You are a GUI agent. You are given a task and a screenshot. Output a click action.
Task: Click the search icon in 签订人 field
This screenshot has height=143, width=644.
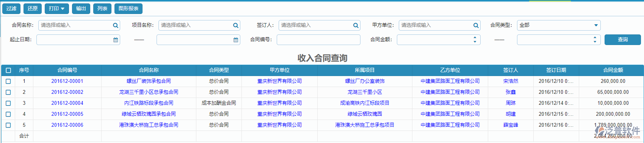tap(356, 25)
